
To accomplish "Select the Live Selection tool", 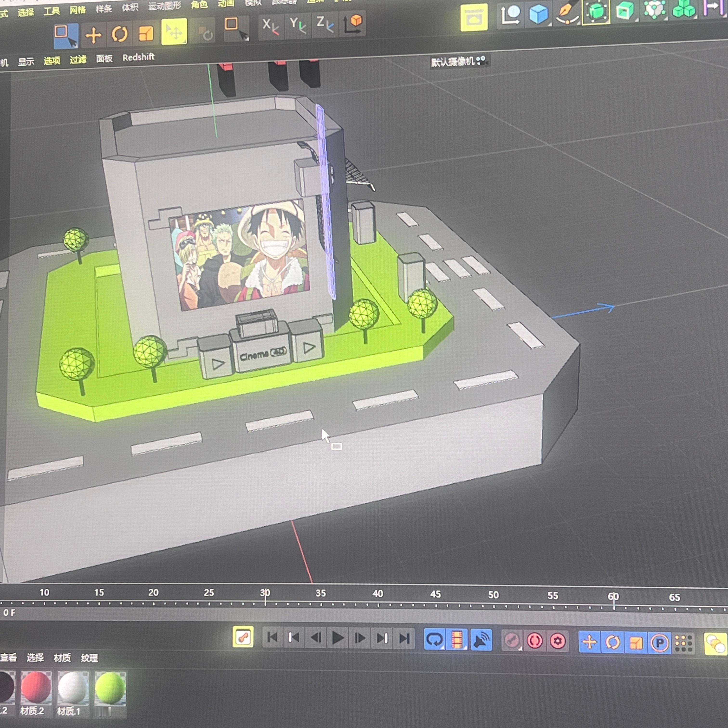I will point(66,36).
